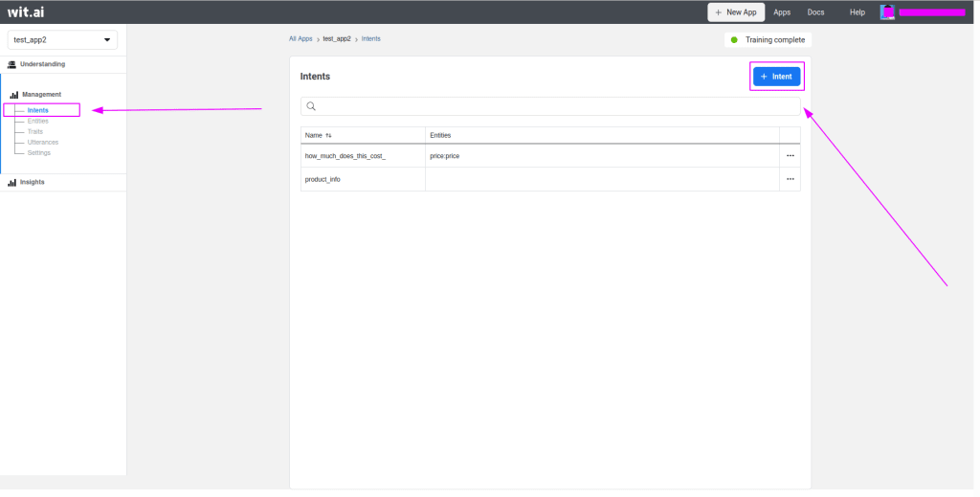980x497 pixels.
Task: Select Traits in Management sidebar
Action: click(35, 132)
